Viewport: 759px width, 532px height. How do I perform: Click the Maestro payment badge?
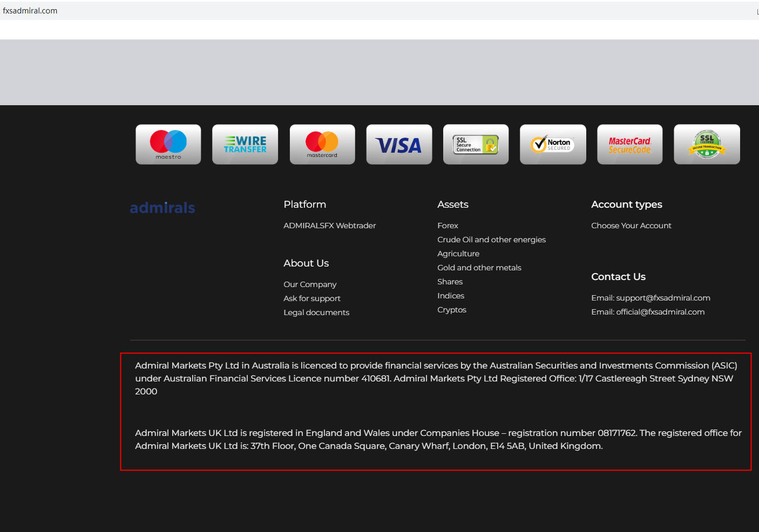tap(168, 145)
